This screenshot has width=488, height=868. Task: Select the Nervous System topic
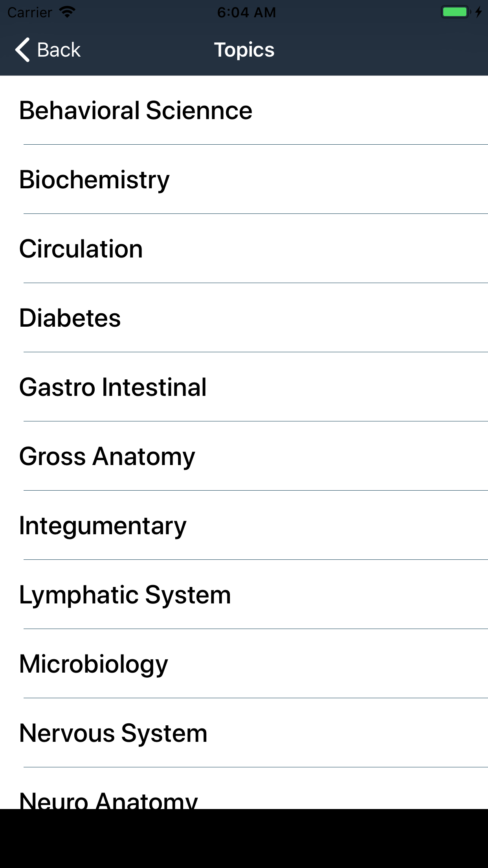coord(244,733)
